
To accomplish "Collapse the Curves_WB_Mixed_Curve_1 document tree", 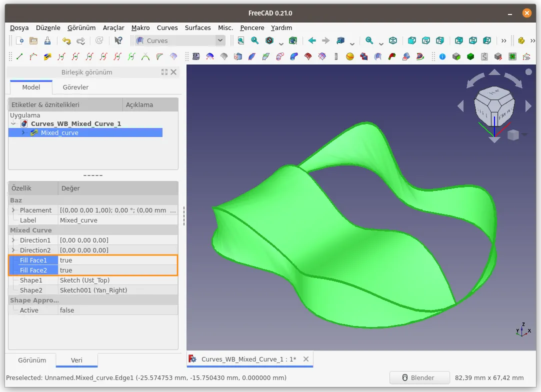I will point(13,123).
